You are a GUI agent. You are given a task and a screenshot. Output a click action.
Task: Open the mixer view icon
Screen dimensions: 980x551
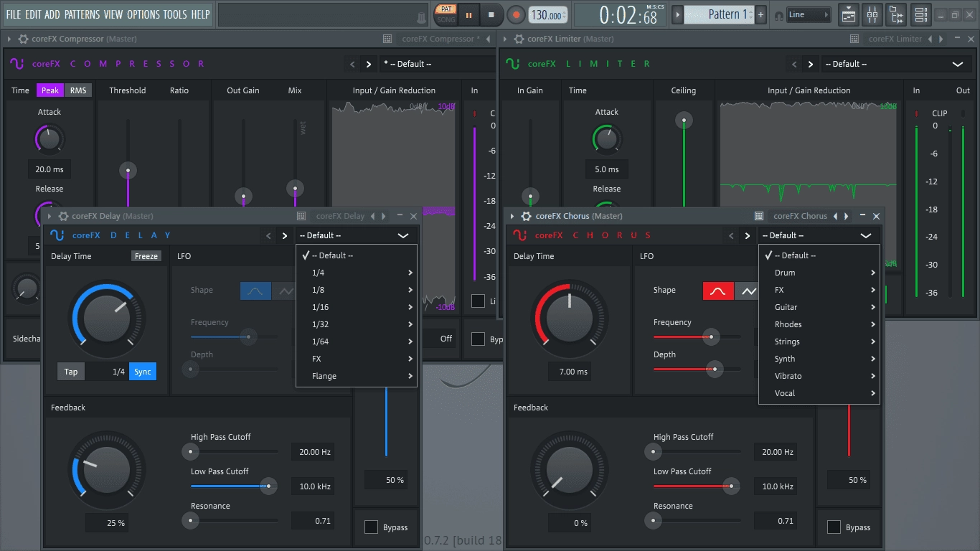pyautogui.click(x=873, y=14)
